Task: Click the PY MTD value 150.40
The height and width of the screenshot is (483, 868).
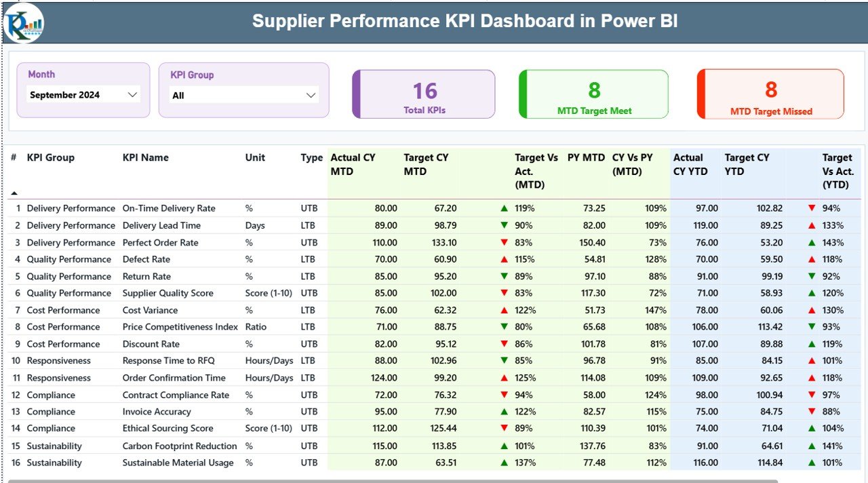Action: tap(592, 242)
